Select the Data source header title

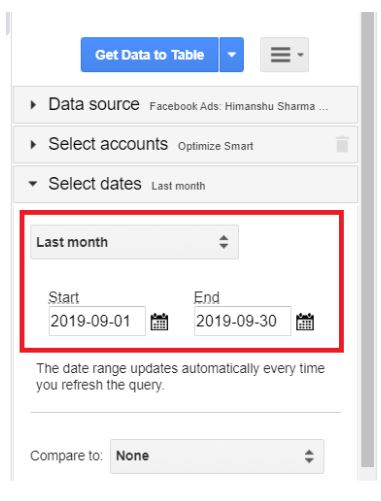94,104
